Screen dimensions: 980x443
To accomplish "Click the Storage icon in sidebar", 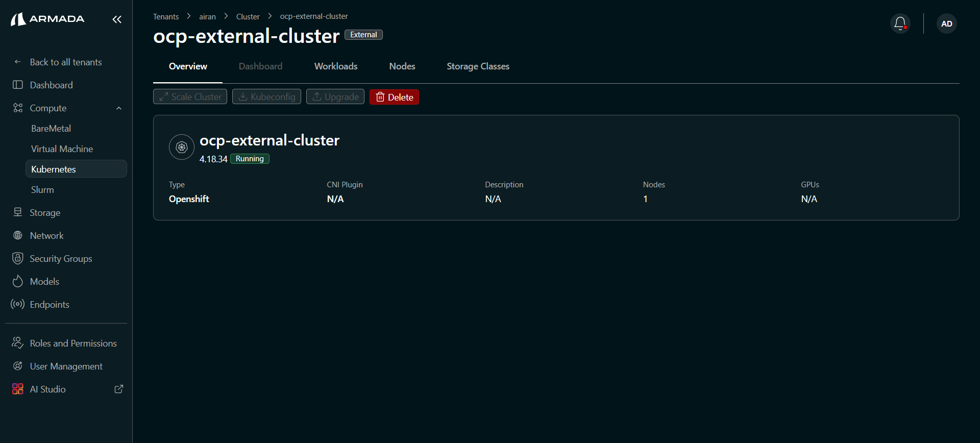I will pos(18,212).
